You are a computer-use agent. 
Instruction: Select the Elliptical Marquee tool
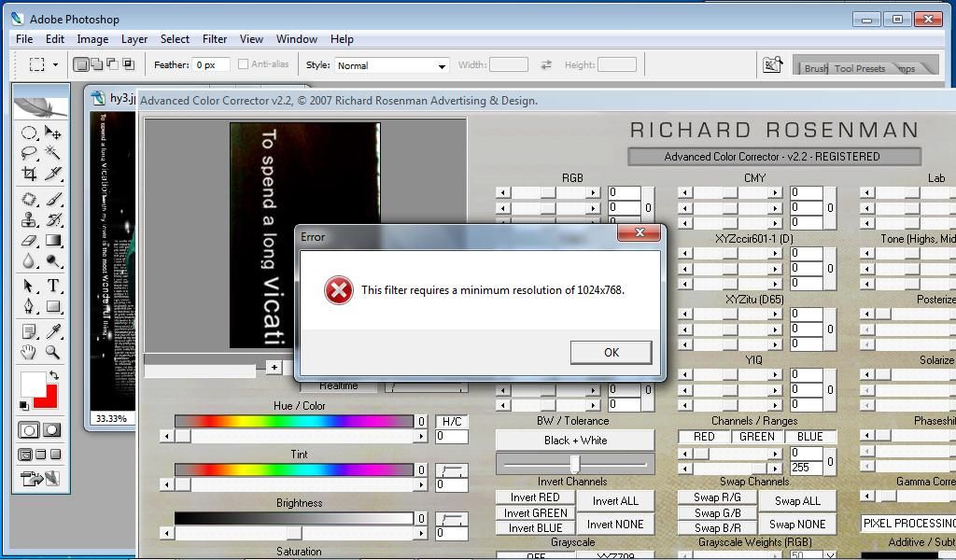tap(29, 133)
